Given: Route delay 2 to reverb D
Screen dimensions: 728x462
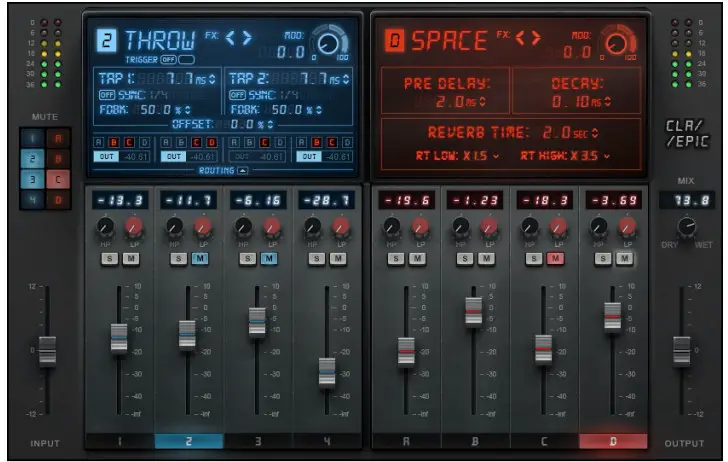Looking at the screenshot, I should (x=211, y=142).
